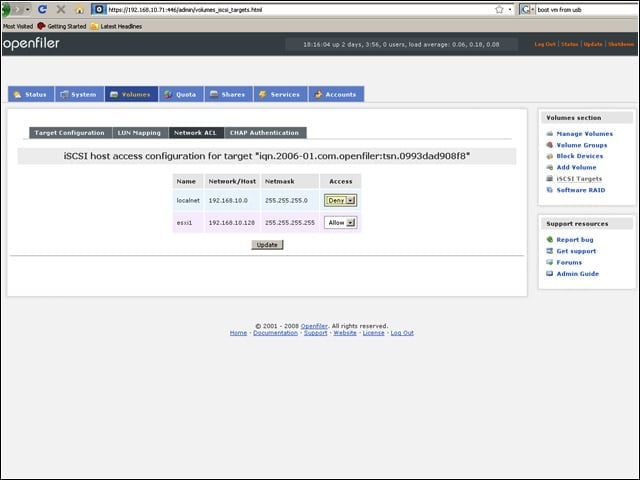Click the Block Devices icon in sidebar
The height and width of the screenshot is (480, 640).
click(549, 156)
